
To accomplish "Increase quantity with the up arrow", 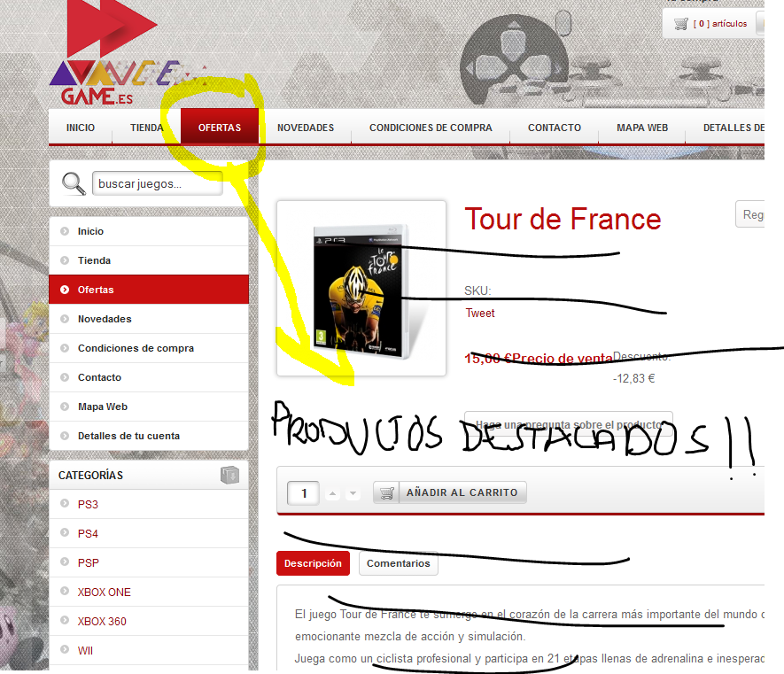I will (x=332, y=493).
